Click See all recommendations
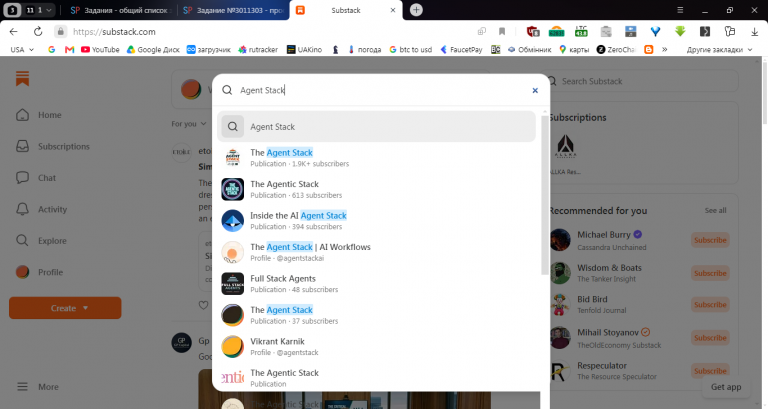768x409 pixels. click(715, 211)
